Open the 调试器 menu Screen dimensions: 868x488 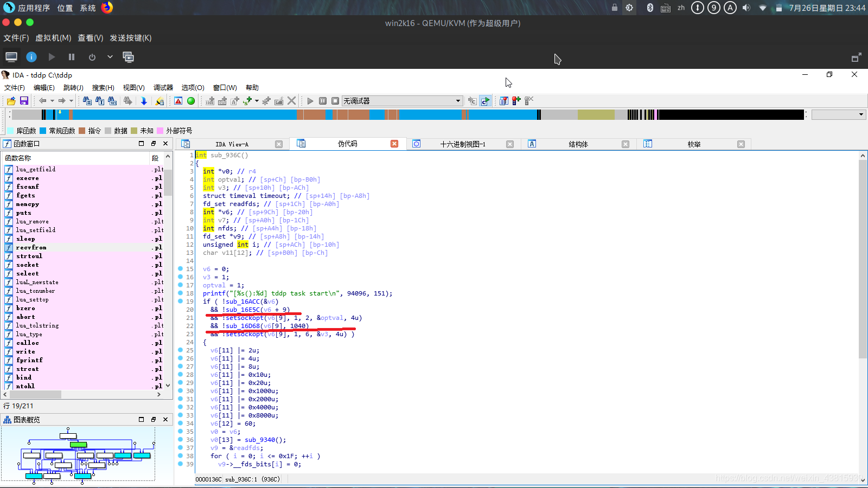163,87
